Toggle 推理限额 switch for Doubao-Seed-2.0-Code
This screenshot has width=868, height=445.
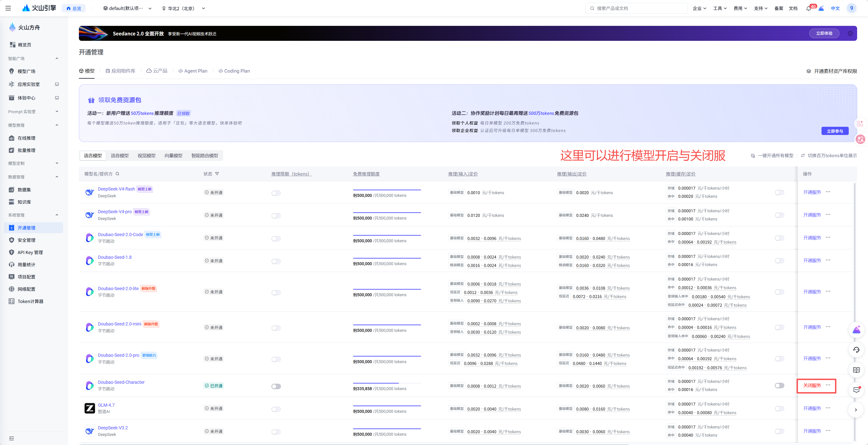pyautogui.click(x=276, y=239)
